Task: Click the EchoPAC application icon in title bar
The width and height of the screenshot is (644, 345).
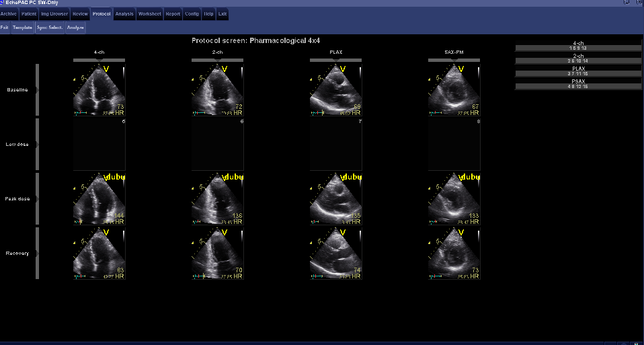Action: [3, 3]
